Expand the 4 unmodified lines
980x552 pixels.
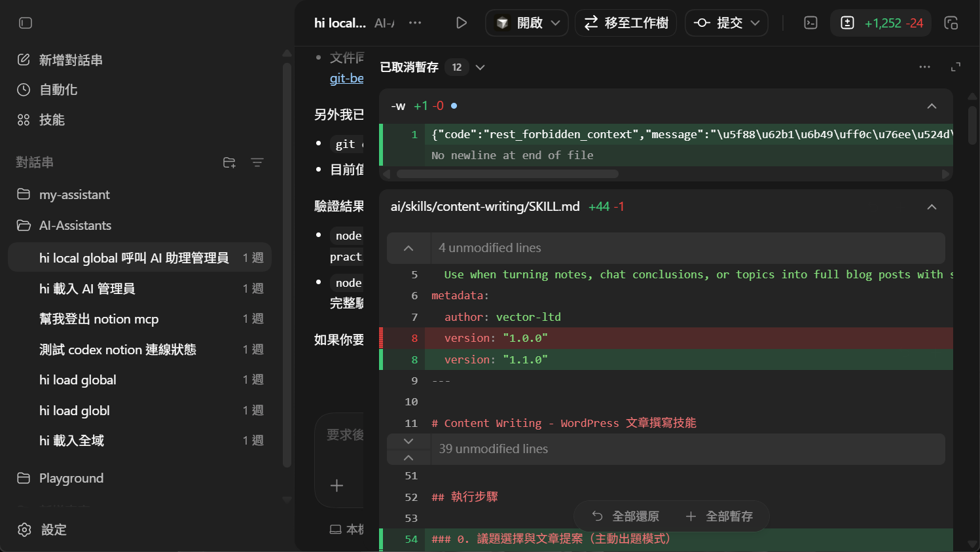pos(408,248)
